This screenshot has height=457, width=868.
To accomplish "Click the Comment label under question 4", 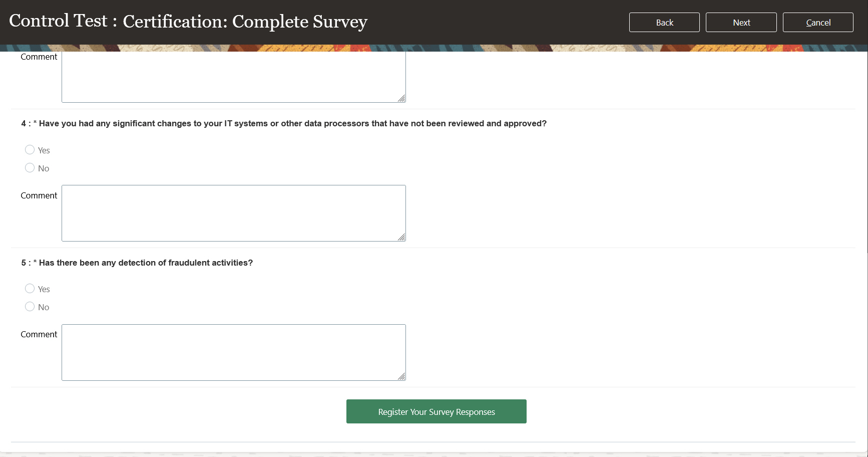I will [x=39, y=195].
